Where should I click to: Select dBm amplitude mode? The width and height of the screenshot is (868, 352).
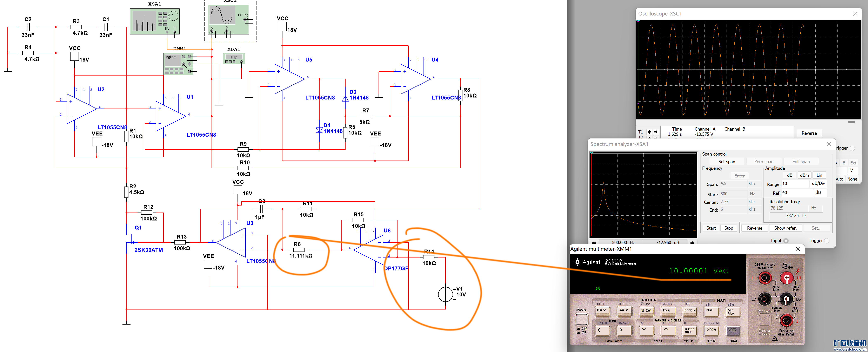(x=804, y=175)
